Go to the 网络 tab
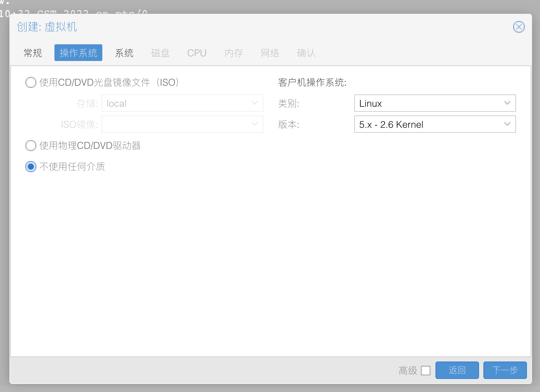This screenshot has height=392, width=540. (270, 53)
